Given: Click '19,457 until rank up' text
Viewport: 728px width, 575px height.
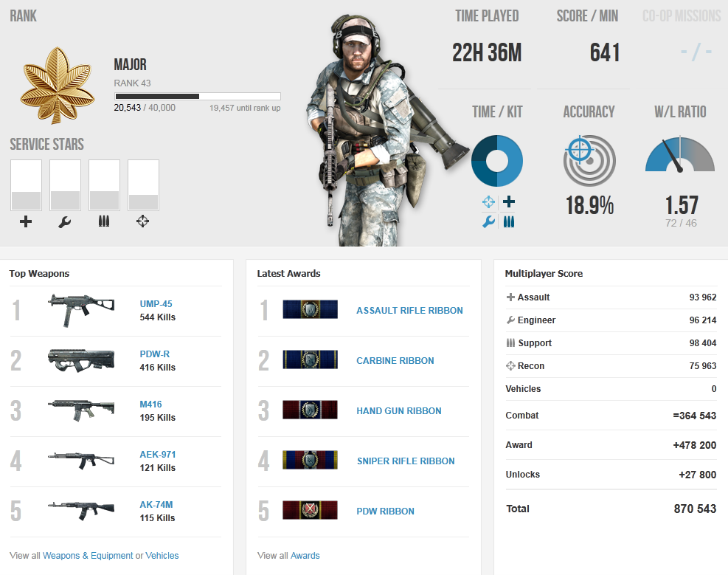Looking at the screenshot, I should (x=245, y=108).
